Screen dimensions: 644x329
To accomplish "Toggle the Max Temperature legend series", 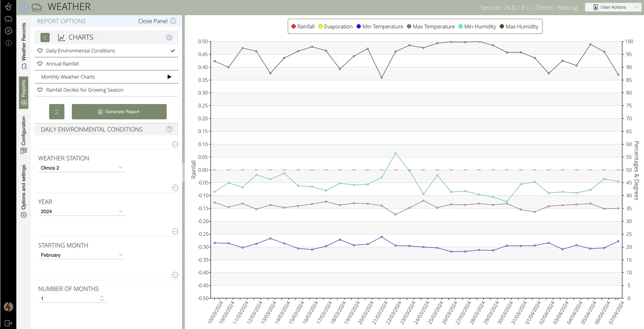I will point(431,26).
